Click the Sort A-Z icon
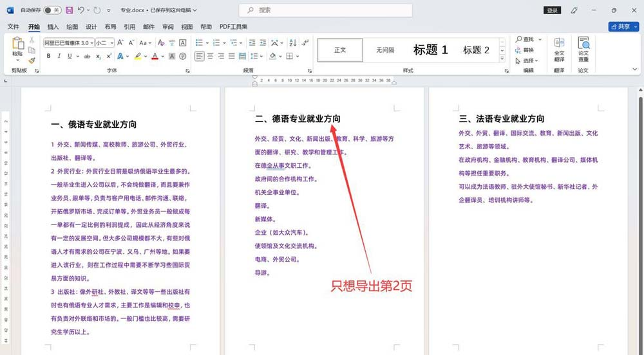This screenshot has width=644, height=355. tap(293, 42)
